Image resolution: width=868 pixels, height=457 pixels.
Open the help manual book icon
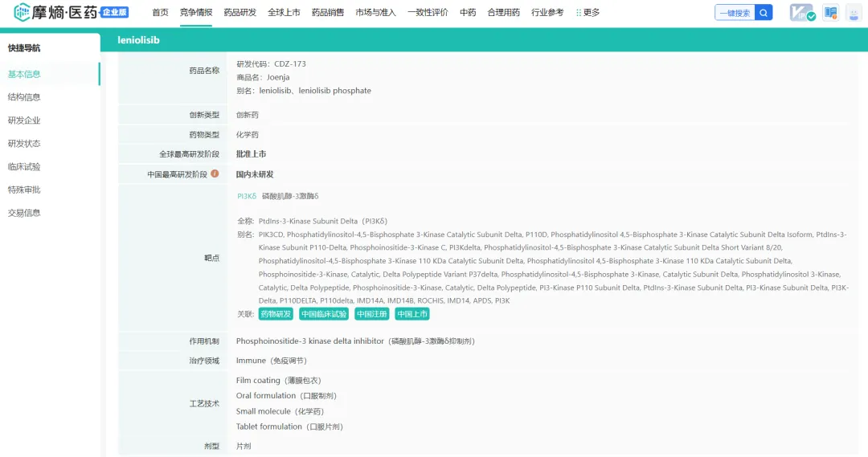point(830,13)
